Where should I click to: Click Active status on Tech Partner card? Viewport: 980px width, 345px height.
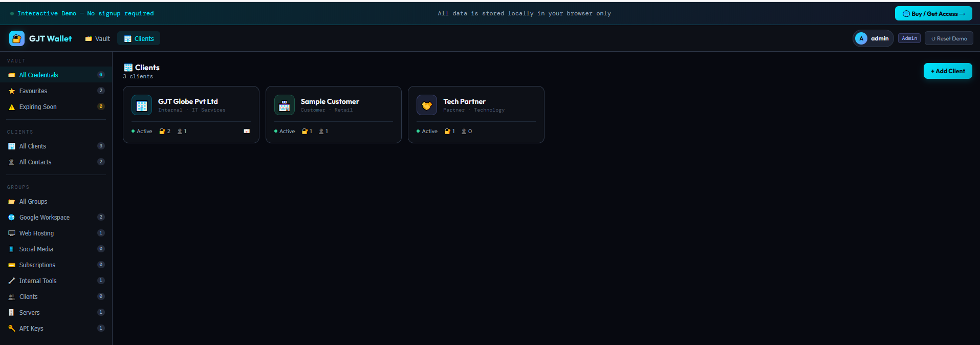pyautogui.click(x=427, y=132)
